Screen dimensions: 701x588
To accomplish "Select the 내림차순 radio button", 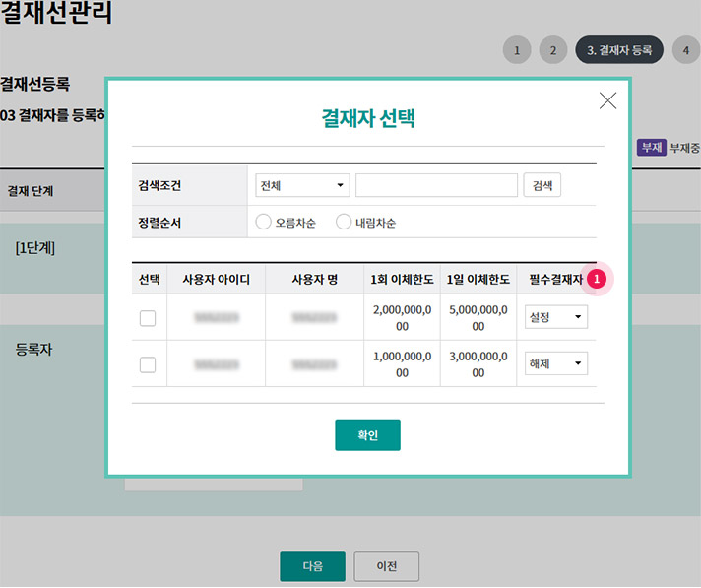I will [x=344, y=223].
